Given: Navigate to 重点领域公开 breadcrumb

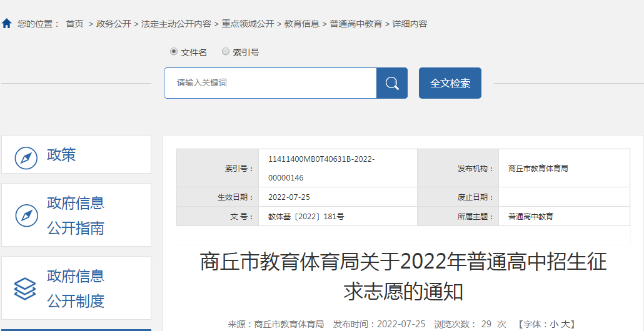Looking at the screenshot, I should 248,24.
